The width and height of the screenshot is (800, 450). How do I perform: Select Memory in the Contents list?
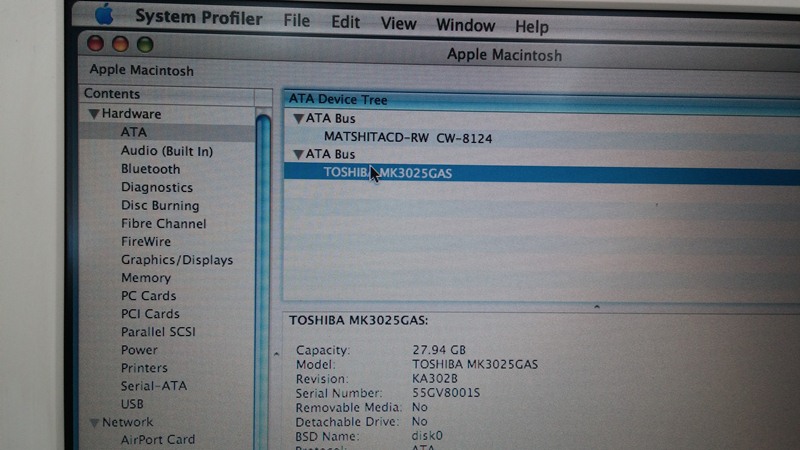pyautogui.click(x=145, y=278)
